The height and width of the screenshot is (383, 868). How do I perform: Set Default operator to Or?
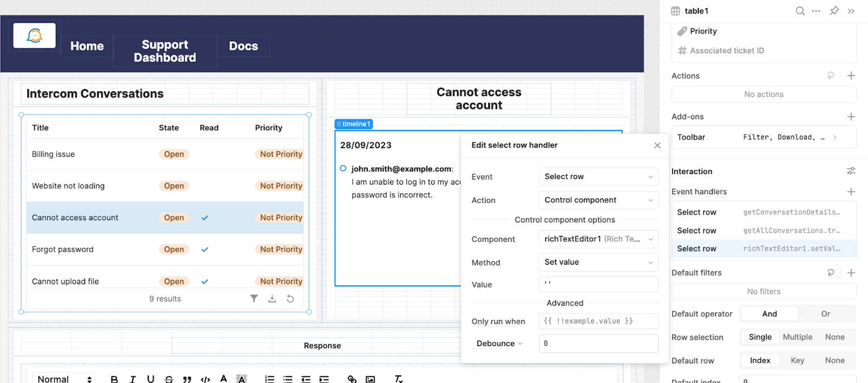pyautogui.click(x=826, y=314)
